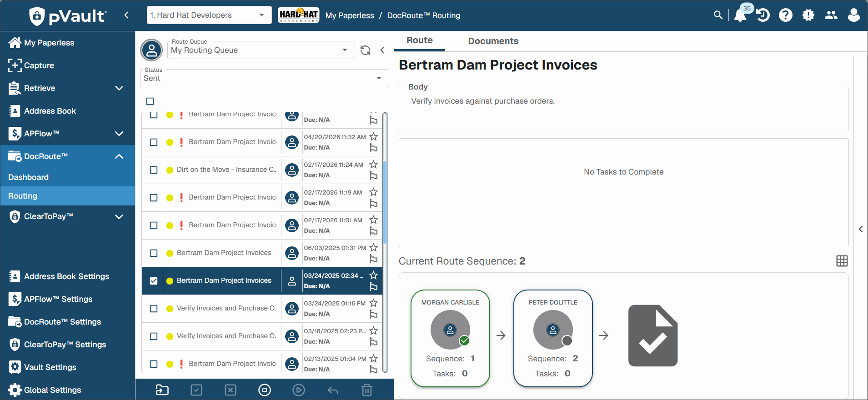868x400 pixels.
Task: Expand the right side panel arrow
Action: [x=860, y=229]
